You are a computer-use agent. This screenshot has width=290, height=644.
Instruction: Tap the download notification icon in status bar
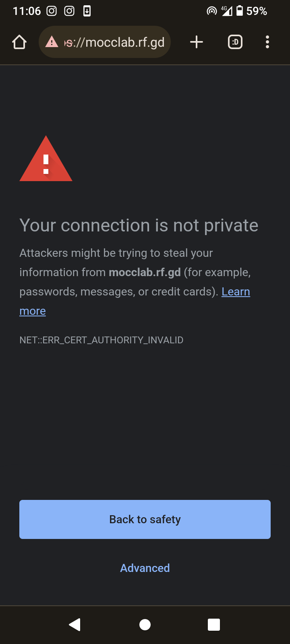[x=87, y=11]
